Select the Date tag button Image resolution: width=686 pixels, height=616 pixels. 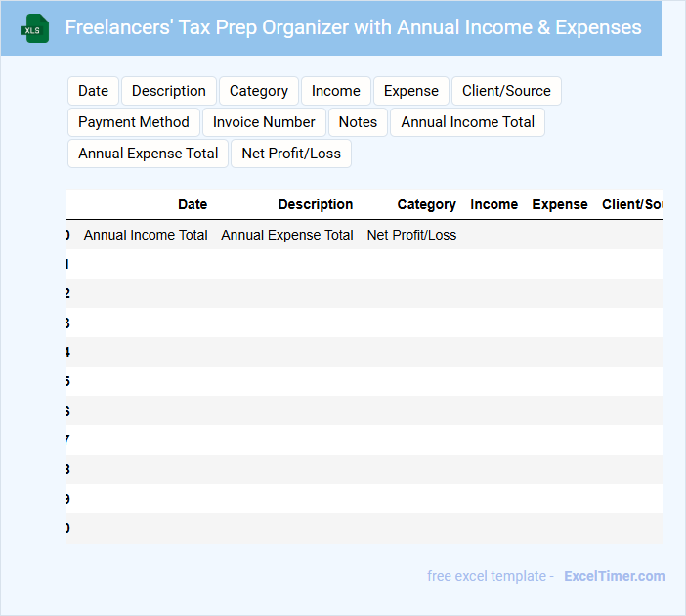[x=93, y=91]
